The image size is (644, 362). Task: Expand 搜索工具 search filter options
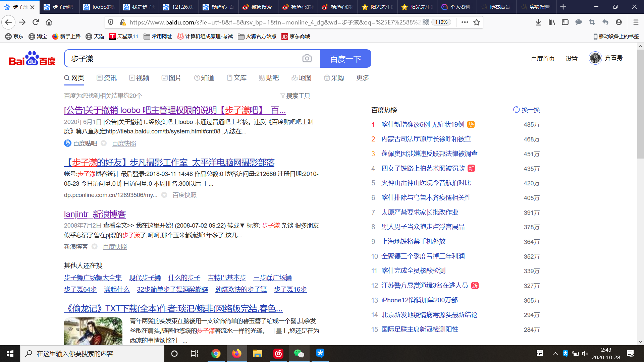[x=295, y=96]
